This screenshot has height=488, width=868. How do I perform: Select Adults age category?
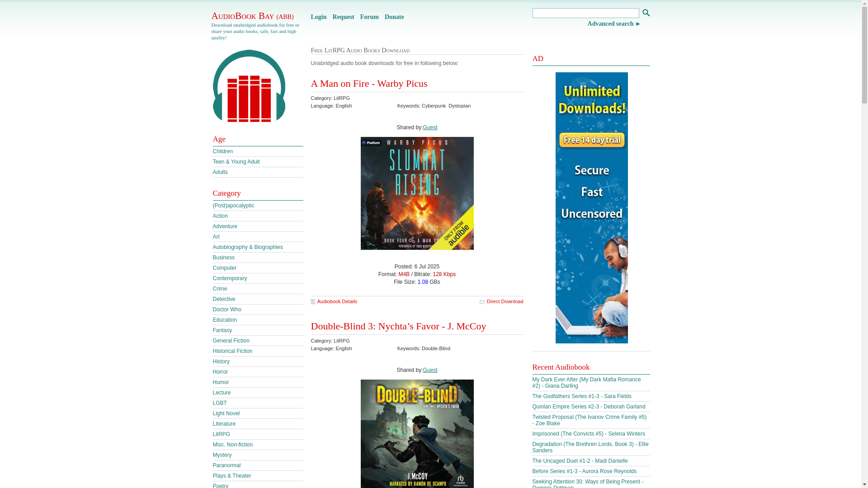(x=220, y=172)
